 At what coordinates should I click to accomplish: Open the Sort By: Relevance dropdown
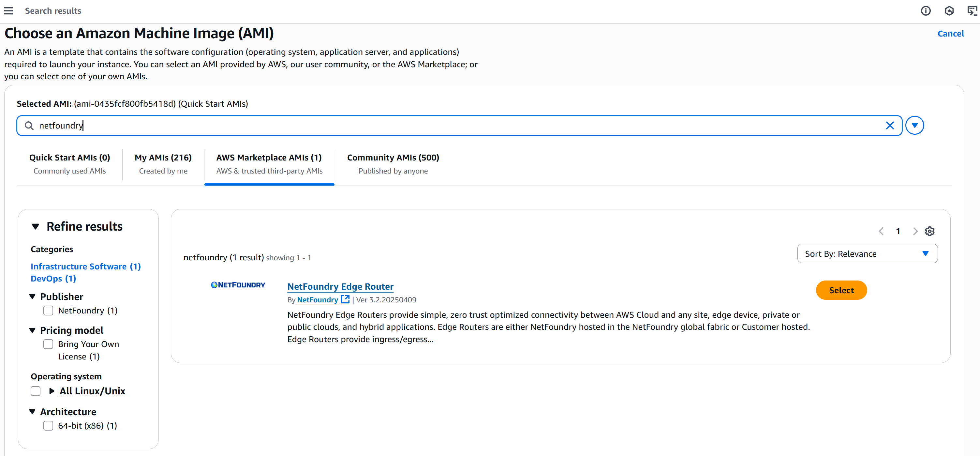[x=867, y=253]
